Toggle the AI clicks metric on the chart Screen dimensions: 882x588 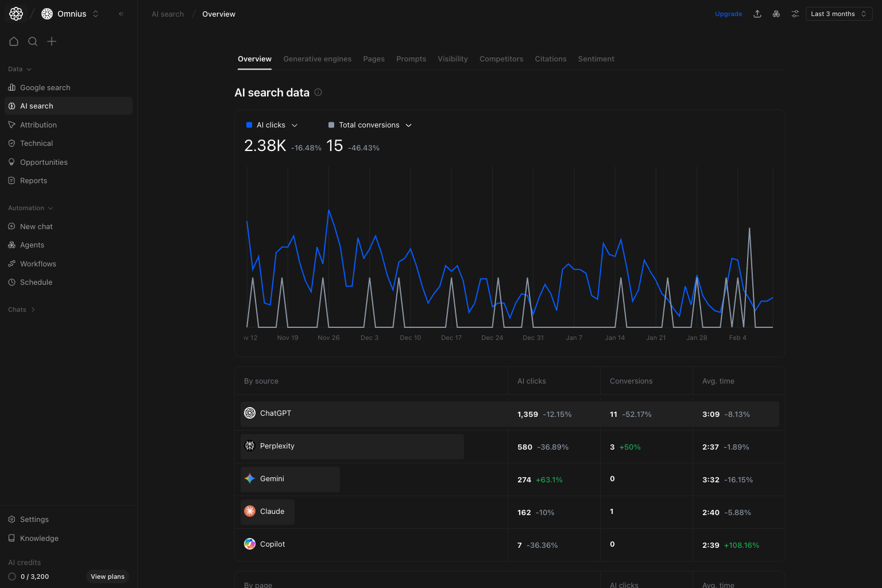pyautogui.click(x=271, y=125)
